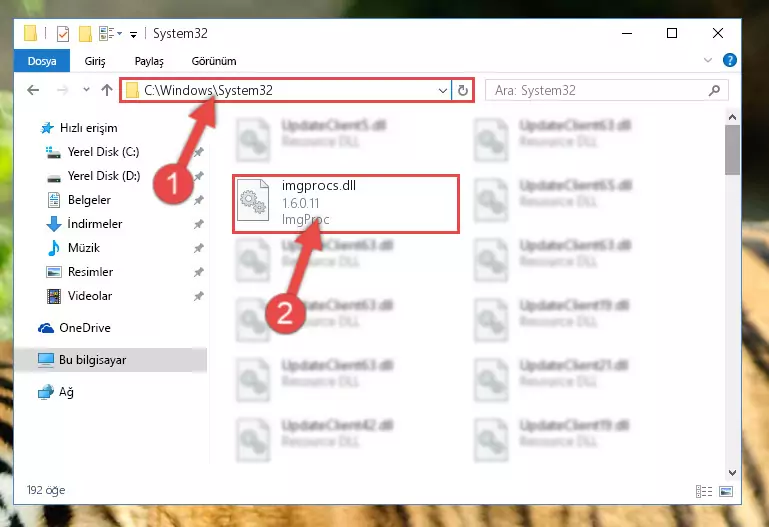This screenshot has height=527, width=769.
Task: Click the OneDrive cloud icon
Action: (x=46, y=328)
